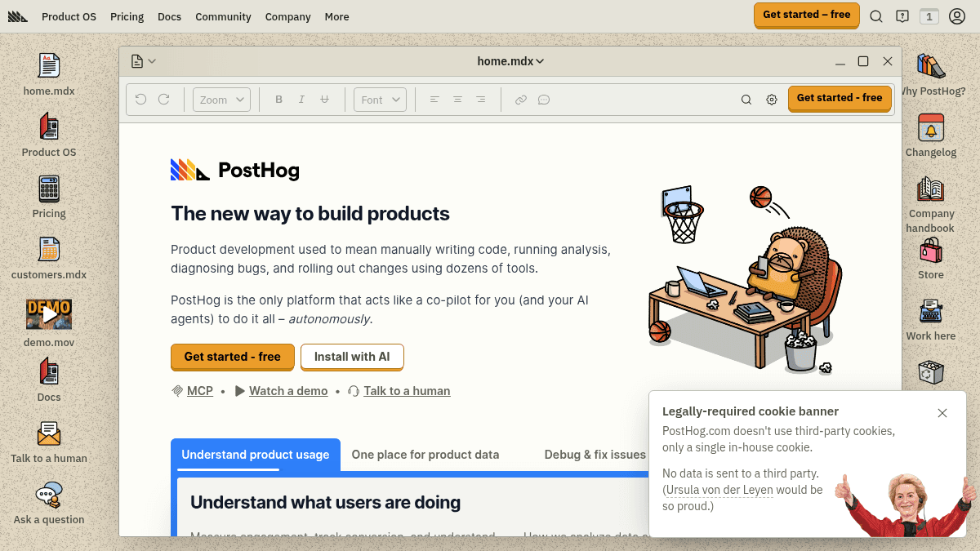This screenshot has height=551, width=980.
Task: Toggle strikethrough formatting
Action: pyautogui.click(x=324, y=100)
